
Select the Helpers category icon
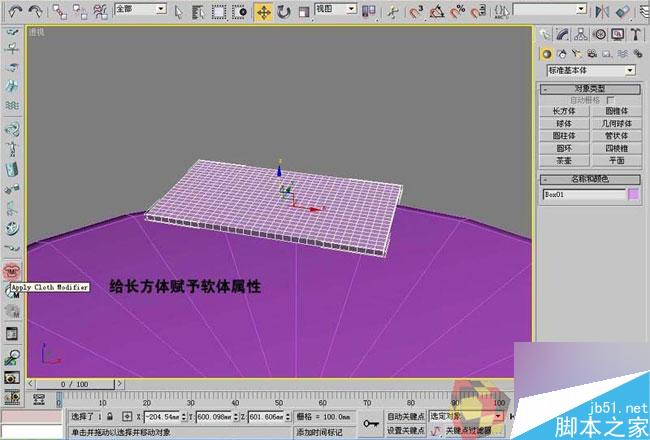click(x=607, y=53)
